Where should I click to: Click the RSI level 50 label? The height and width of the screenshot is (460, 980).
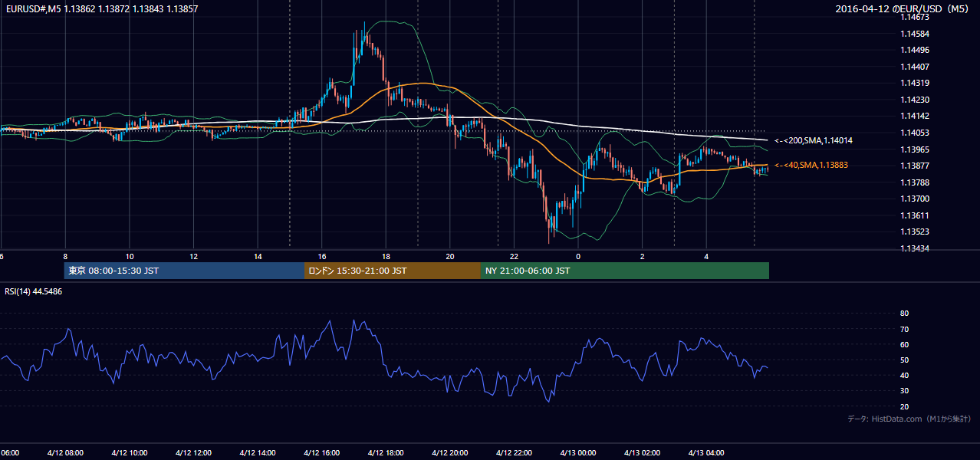(904, 360)
